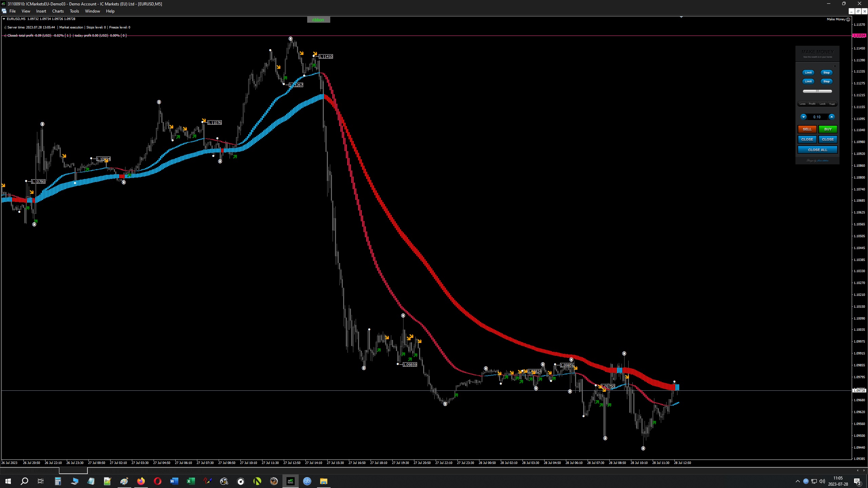The height and width of the screenshot is (488, 868).
Task: Open the Charts menu
Action: pos(58,11)
